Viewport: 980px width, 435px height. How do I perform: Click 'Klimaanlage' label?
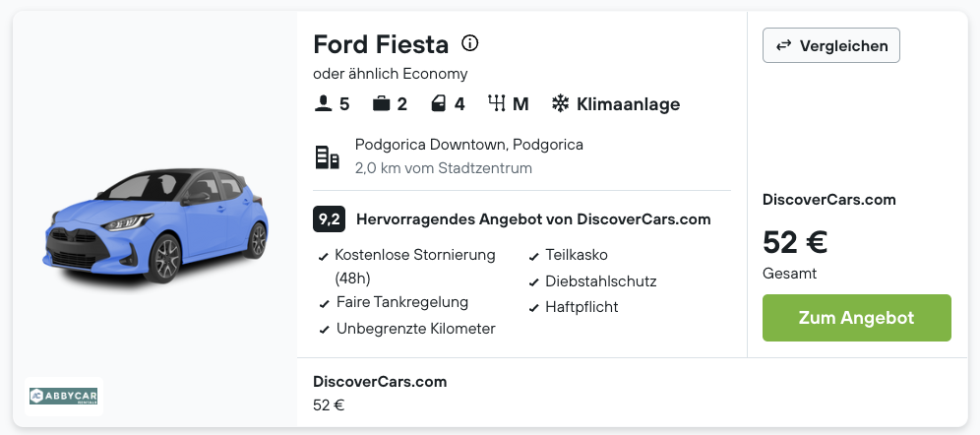(628, 103)
